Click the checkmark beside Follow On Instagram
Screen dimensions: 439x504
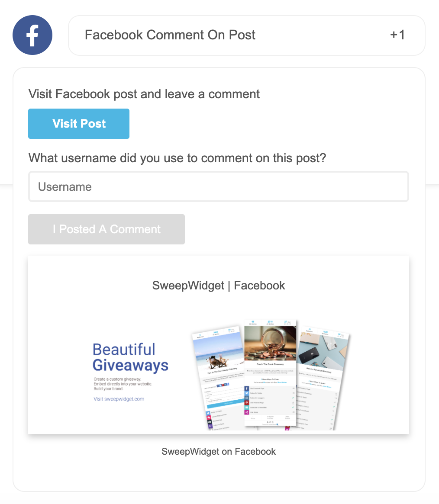click(x=293, y=398)
